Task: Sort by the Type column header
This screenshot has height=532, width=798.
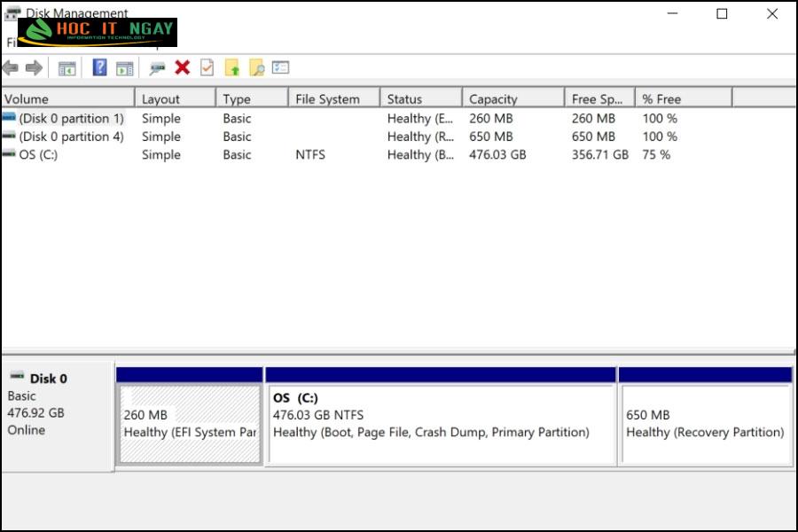Action: pos(253,98)
